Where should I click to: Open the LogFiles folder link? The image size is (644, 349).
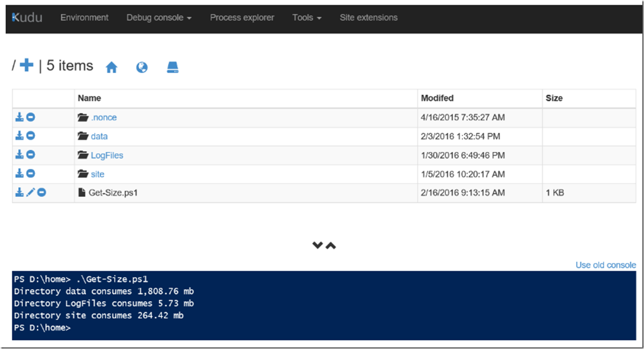pos(107,156)
